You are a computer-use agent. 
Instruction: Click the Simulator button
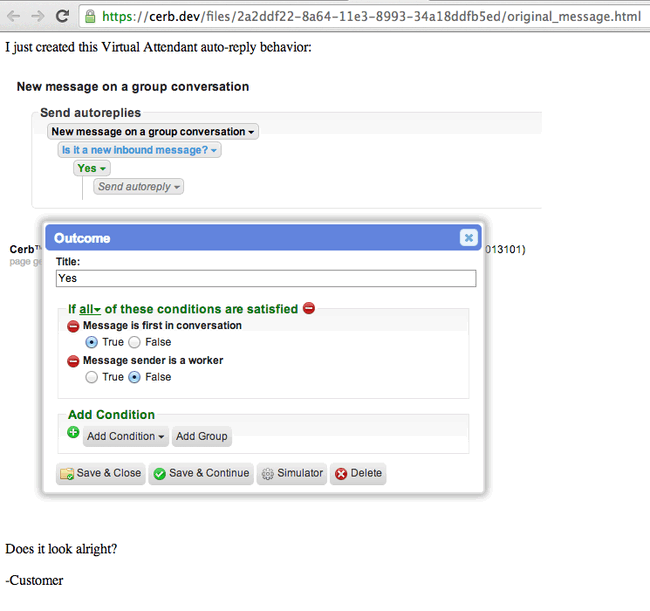click(x=292, y=473)
